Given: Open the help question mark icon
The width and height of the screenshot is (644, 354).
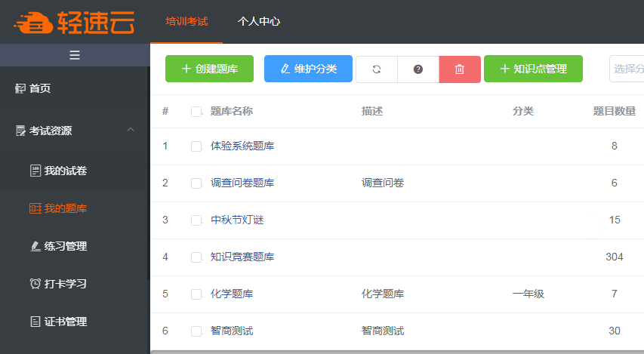Looking at the screenshot, I should coord(418,69).
